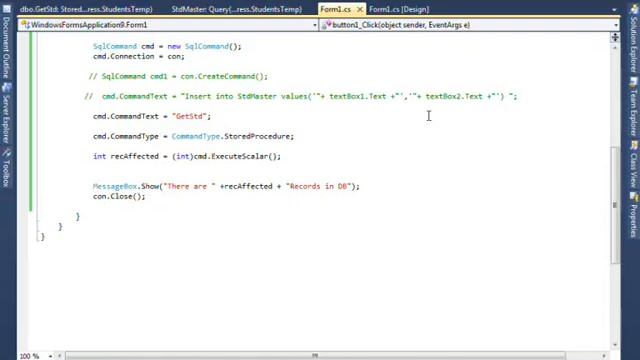Click the CommandType.StoredProcedure text

pos(232,136)
